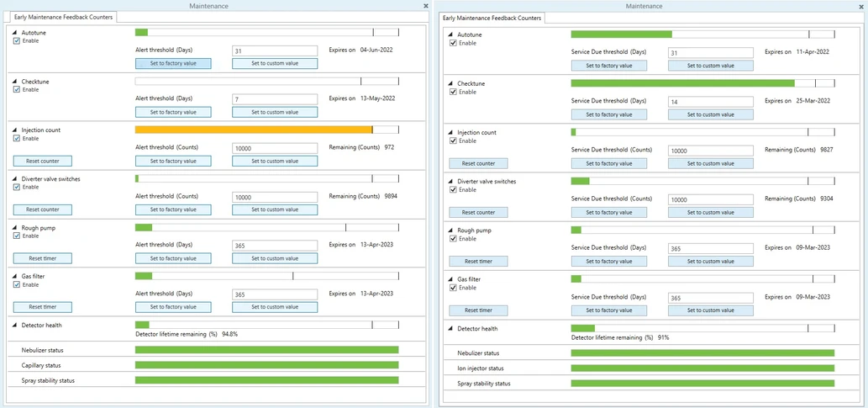Toggle Injection count Enable in left window
Image resolution: width=868 pixels, height=408 pixels.
click(17, 138)
